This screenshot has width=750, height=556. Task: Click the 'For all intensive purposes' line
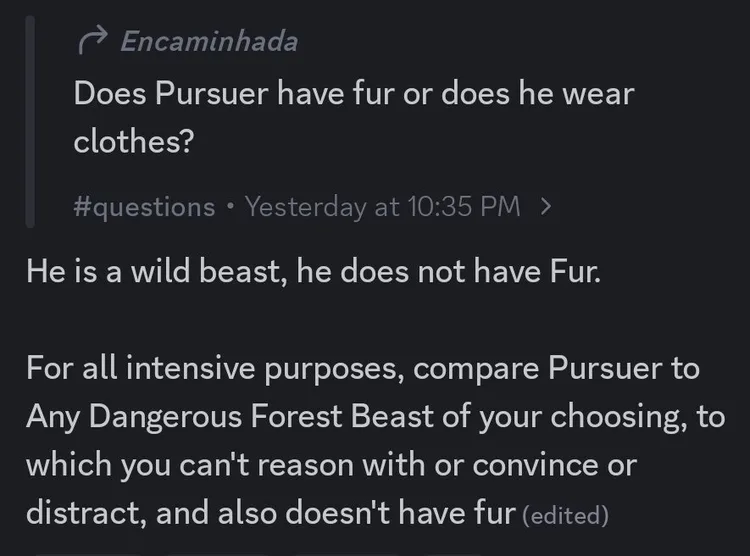(x=363, y=369)
